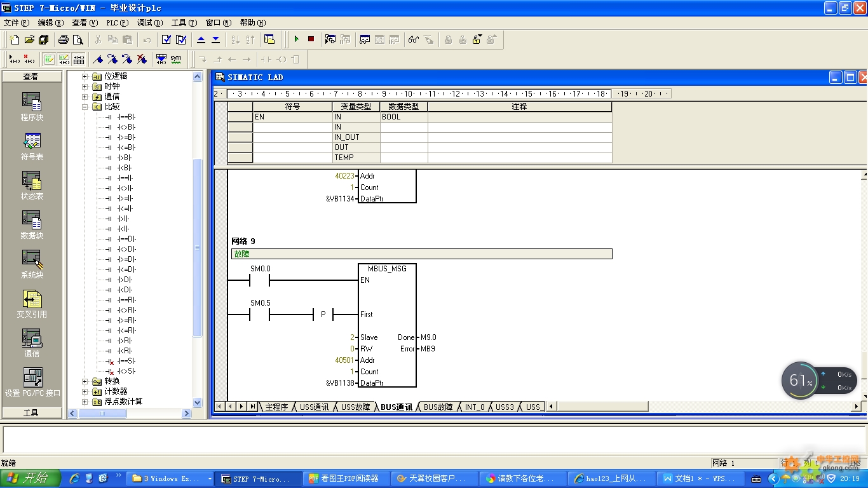Image resolution: width=868 pixels, height=488 pixels.
Task: Expand the 计数器 tree folder
Action: coord(85,391)
